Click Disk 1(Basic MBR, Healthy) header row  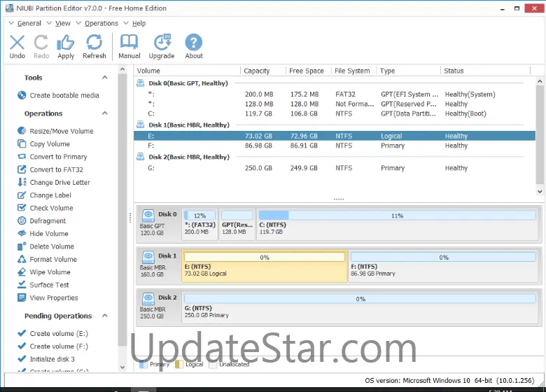click(x=189, y=125)
